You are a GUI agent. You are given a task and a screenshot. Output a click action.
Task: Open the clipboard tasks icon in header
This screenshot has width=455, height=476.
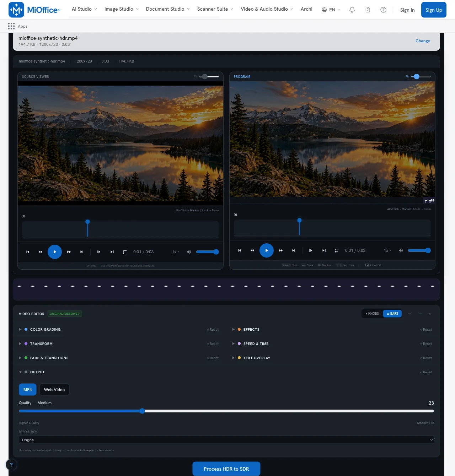point(368,10)
